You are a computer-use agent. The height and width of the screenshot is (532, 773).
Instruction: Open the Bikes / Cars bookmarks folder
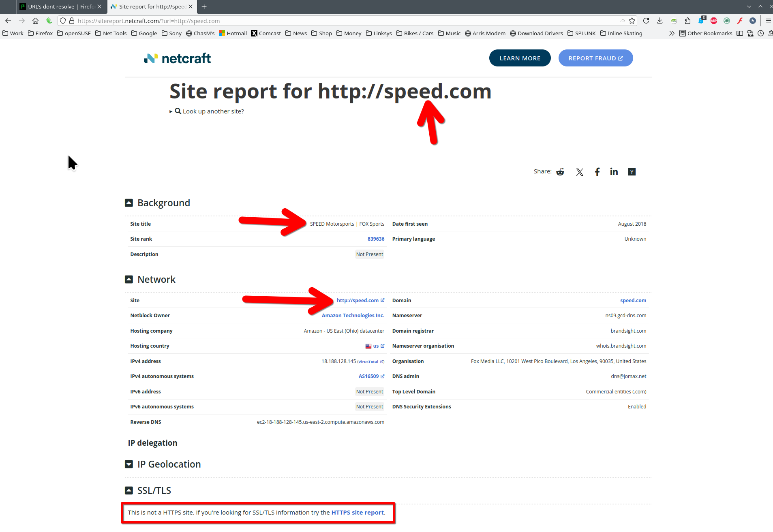(x=415, y=33)
